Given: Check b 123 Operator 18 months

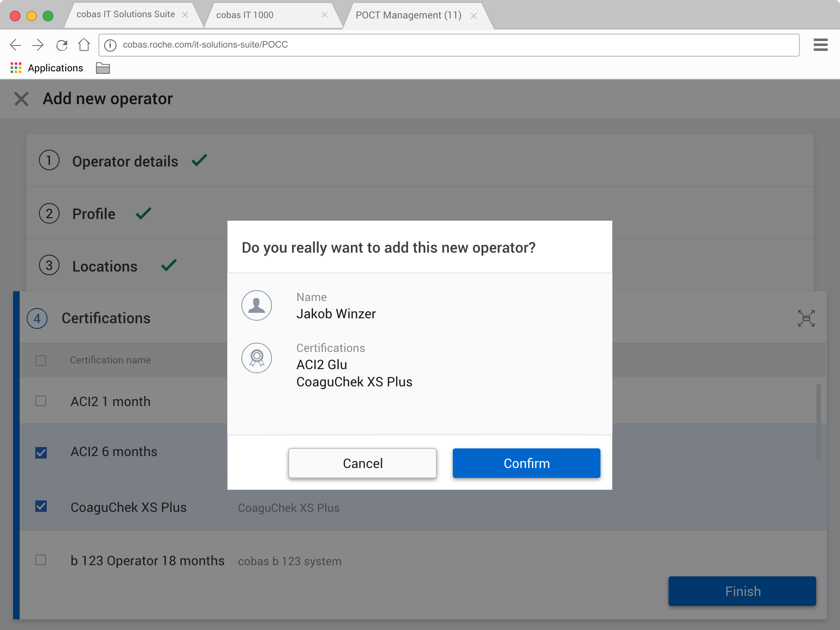Looking at the screenshot, I should pyautogui.click(x=41, y=560).
